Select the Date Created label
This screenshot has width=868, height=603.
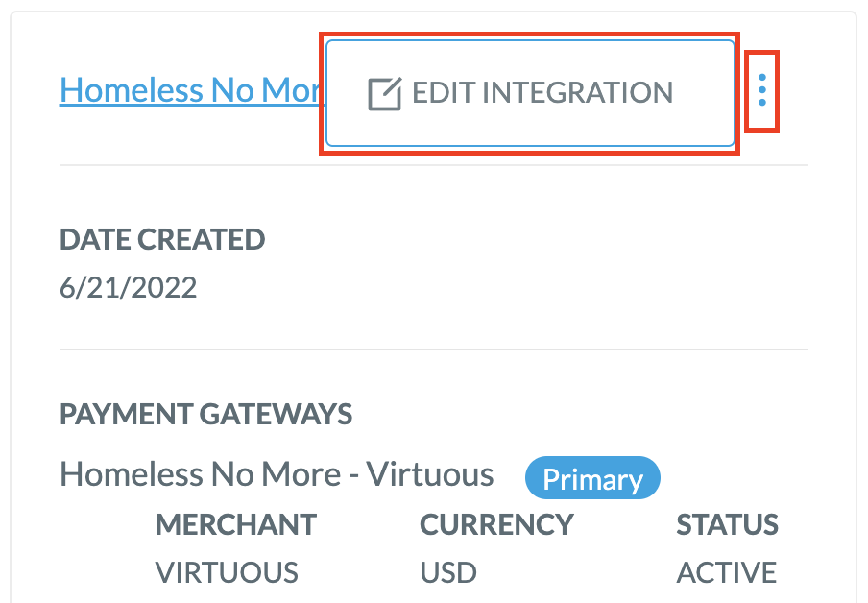coord(162,239)
